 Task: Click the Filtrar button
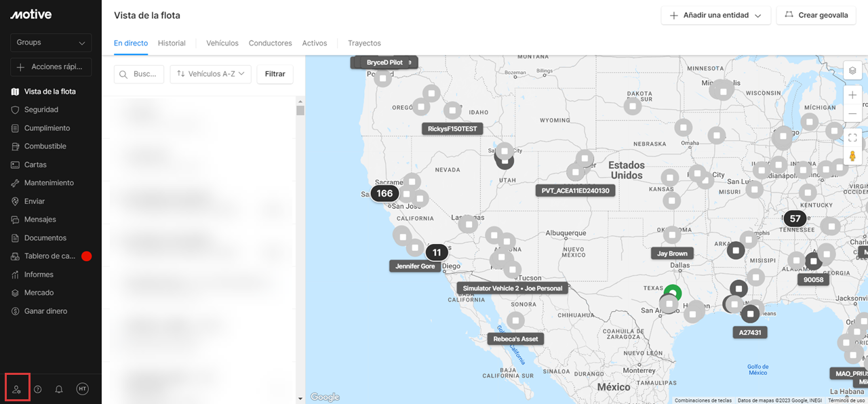pyautogui.click(x=275, y=74)
